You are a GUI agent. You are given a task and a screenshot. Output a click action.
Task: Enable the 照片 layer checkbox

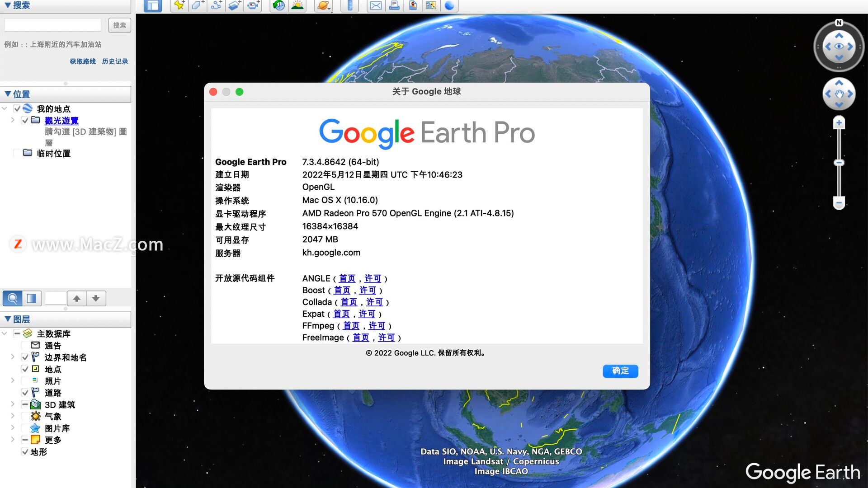(x=25, y=381)
